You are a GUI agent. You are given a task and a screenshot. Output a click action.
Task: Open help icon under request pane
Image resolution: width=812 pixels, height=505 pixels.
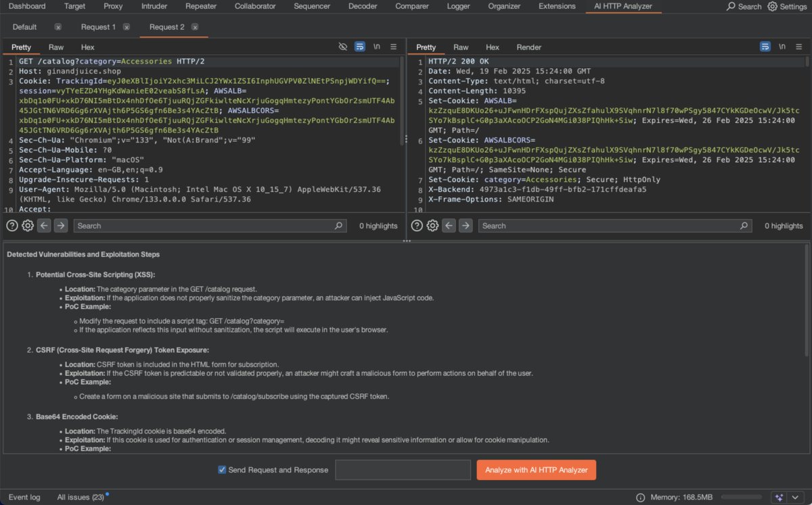click(12, 226)
